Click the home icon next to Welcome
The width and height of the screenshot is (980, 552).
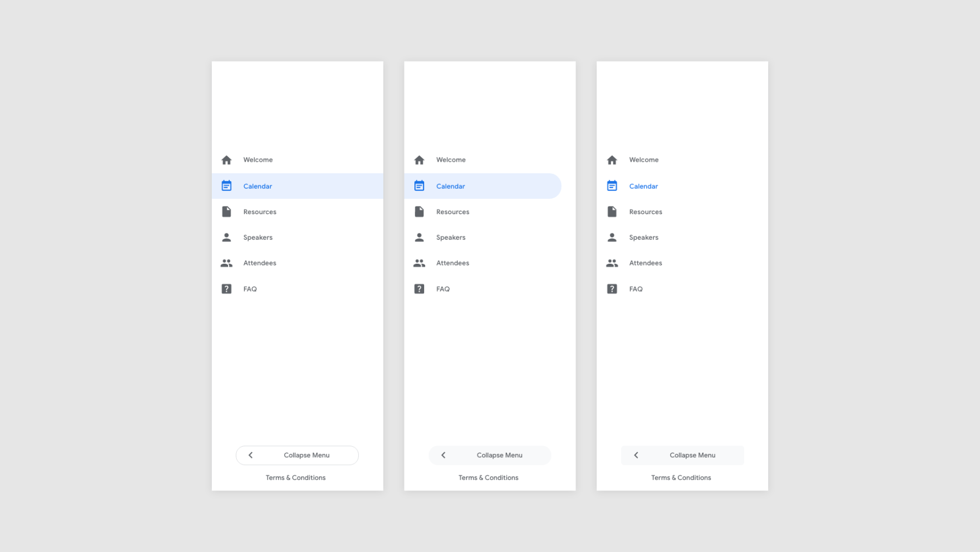[226, 160]
